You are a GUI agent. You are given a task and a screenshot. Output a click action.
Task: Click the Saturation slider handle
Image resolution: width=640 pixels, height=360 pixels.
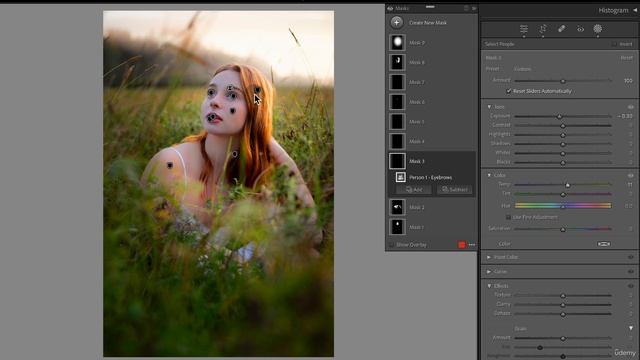(x=563, y=229)
